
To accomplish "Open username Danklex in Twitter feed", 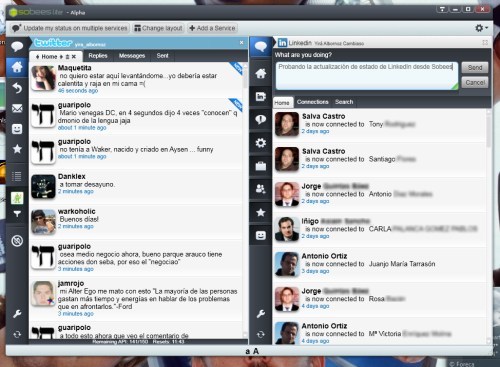I will click(72, 176).
